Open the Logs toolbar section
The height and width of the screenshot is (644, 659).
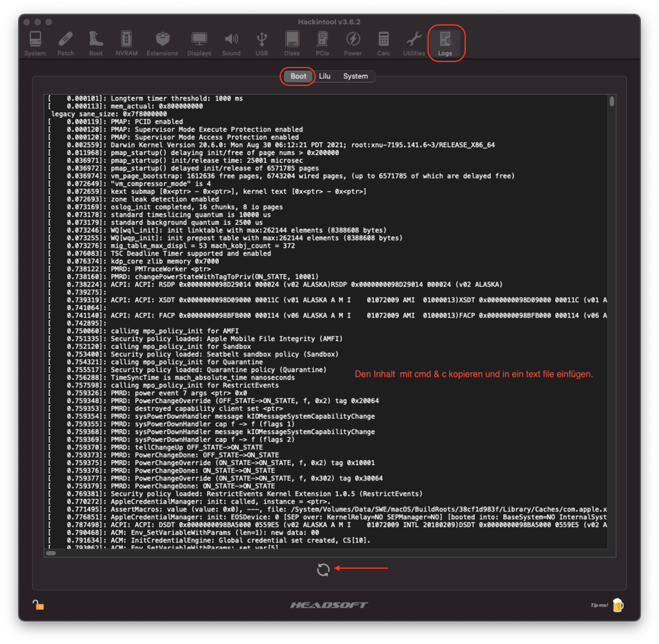(445, 44)
